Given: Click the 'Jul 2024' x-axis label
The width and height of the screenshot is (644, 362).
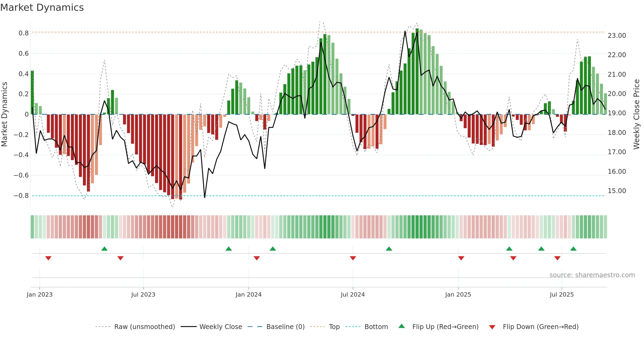Looking at the screenshot, I should pyautogui.click(x=353, y=294).
